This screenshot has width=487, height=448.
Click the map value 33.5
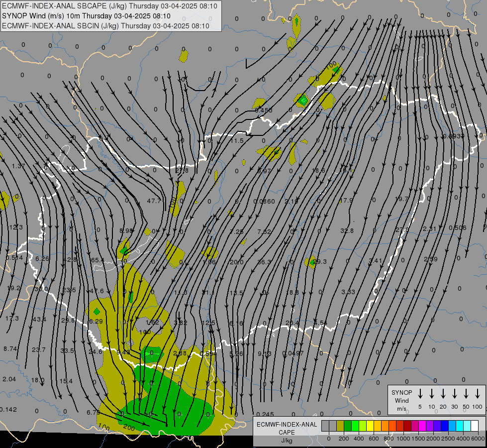click(x=67, y=351)
